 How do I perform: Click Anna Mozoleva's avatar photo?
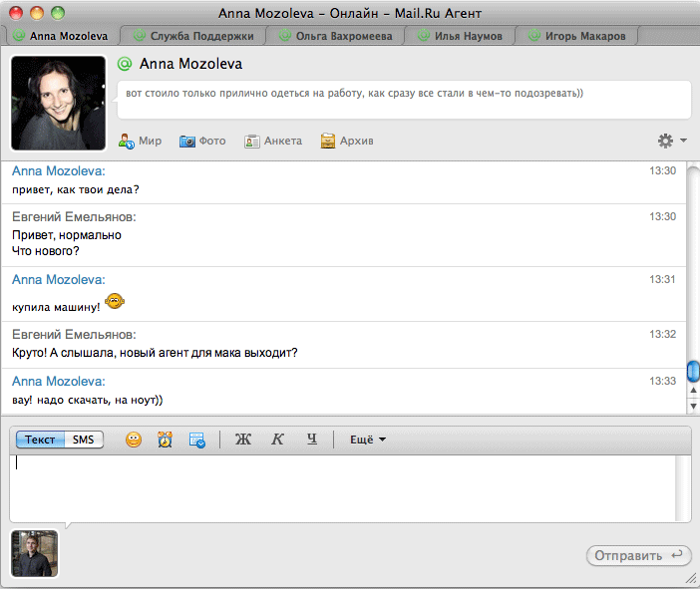click(x=58, y=103)
